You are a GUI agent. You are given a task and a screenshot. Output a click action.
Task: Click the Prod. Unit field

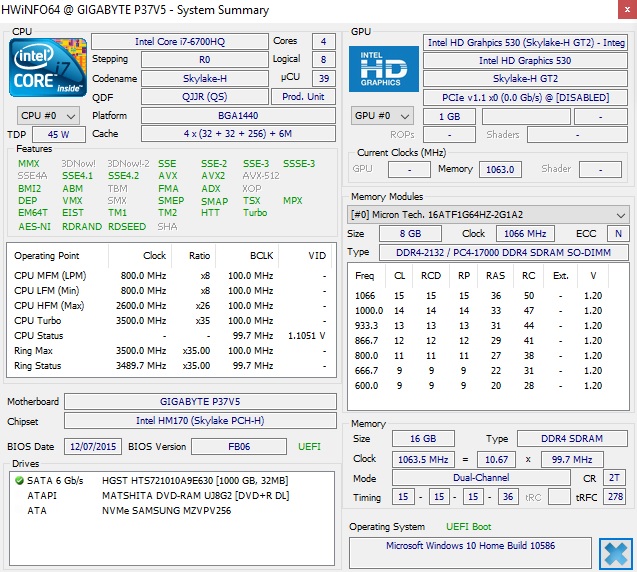304,97
